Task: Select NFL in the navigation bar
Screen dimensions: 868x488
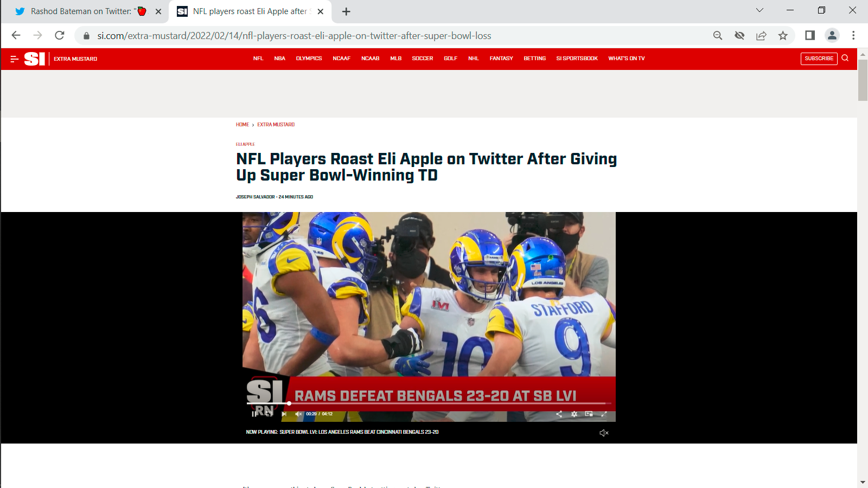Action: coord(258,59)
